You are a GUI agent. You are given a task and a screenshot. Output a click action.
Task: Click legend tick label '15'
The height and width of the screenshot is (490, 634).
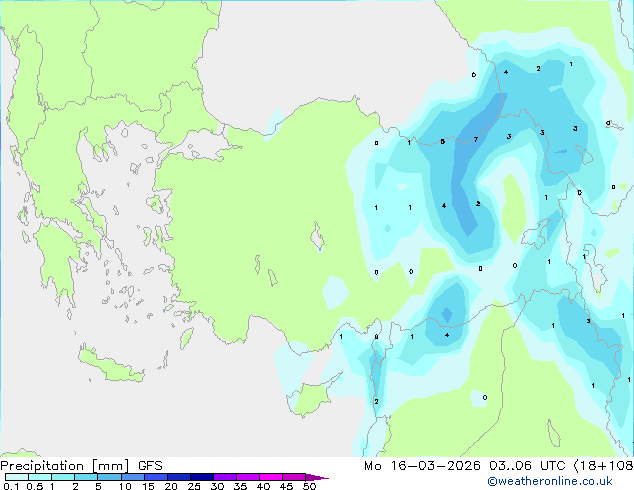148,486
